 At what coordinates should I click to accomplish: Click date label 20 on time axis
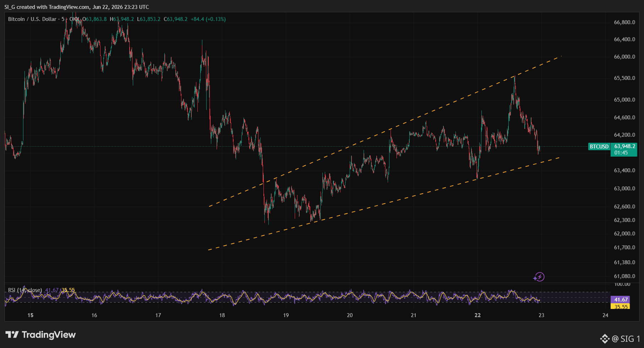[x=350, y=315]
